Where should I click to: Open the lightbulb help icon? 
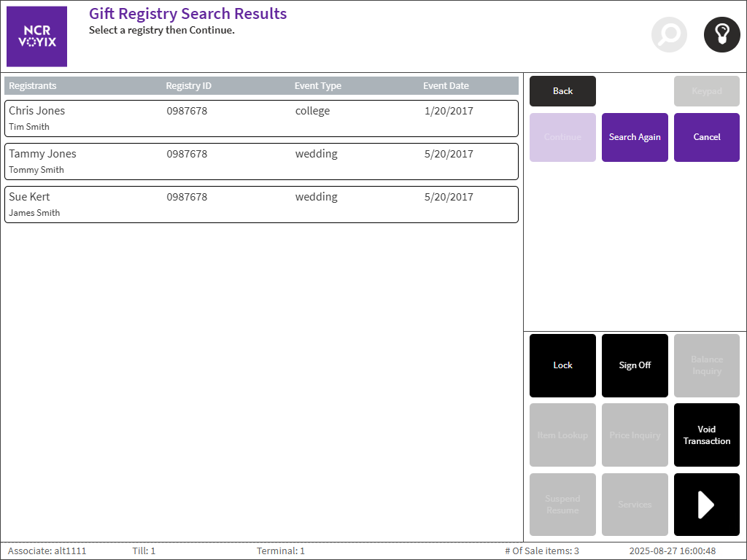721,34
